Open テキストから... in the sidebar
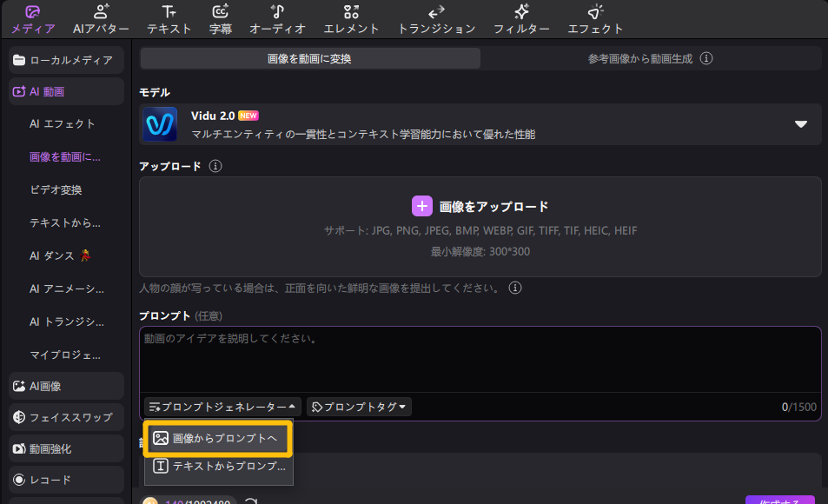828x504 pixels. coord(65,223)
